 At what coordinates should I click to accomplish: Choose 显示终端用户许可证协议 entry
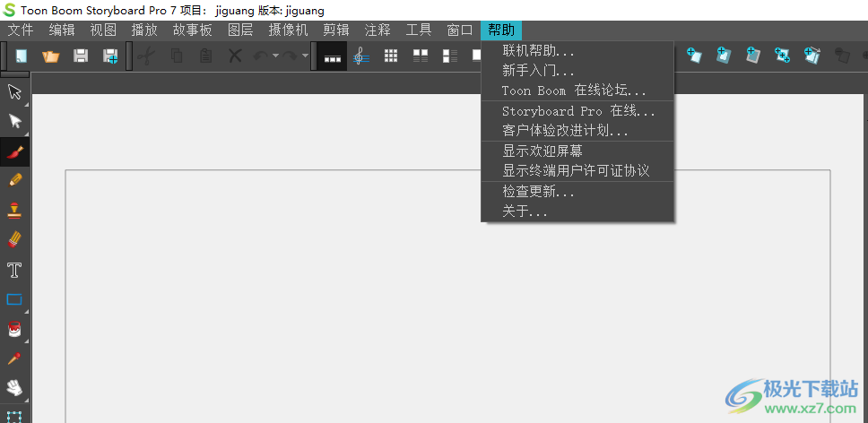pos(577,171)
